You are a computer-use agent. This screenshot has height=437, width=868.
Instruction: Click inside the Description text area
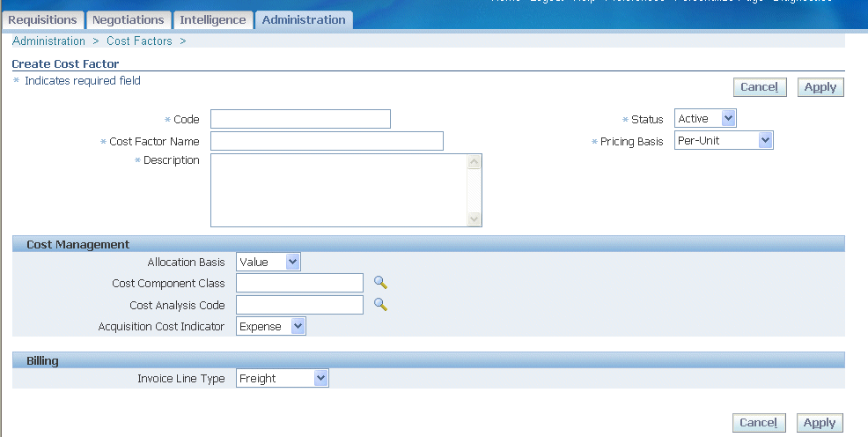[339, 190]
